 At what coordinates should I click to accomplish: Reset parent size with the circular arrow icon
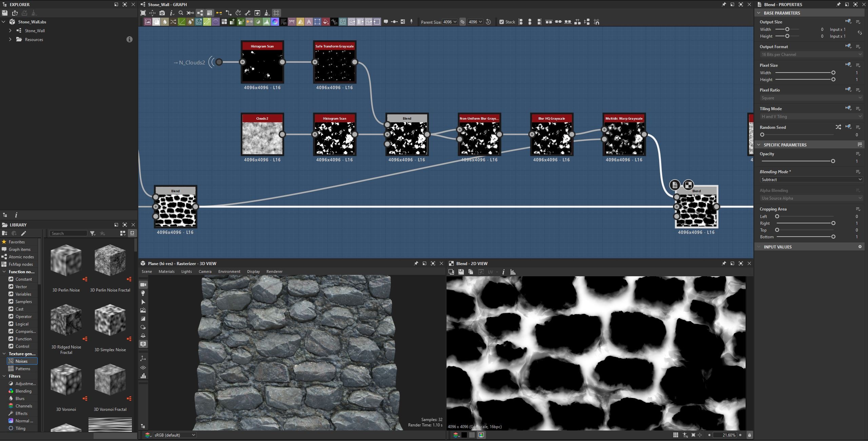pos(488,22)
